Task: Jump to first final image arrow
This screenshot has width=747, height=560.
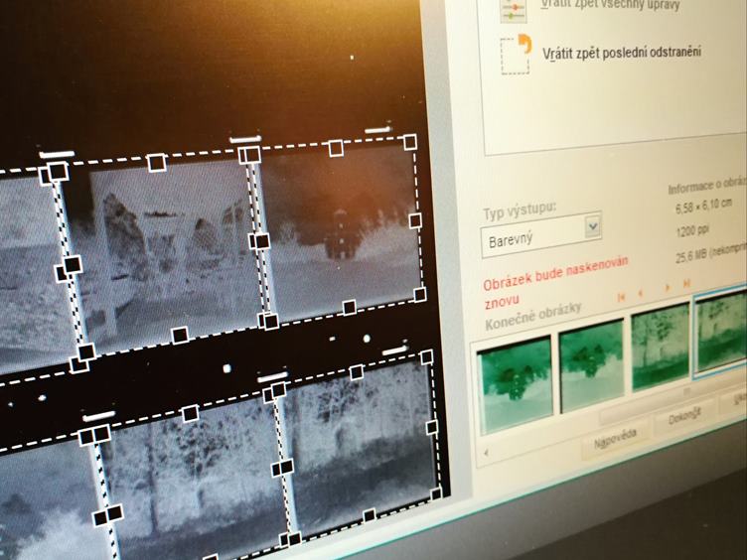Action: tap(621, 297)
